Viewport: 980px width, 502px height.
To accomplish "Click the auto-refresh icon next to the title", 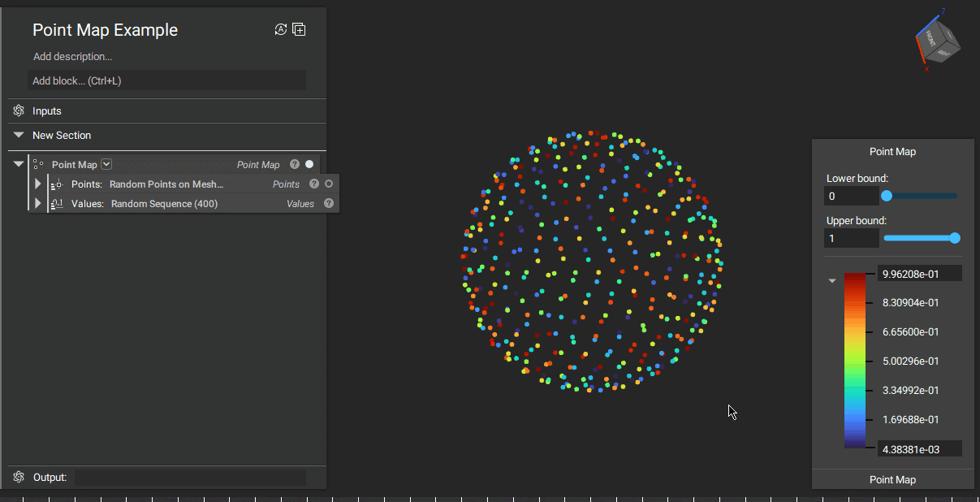I will 281,29.
